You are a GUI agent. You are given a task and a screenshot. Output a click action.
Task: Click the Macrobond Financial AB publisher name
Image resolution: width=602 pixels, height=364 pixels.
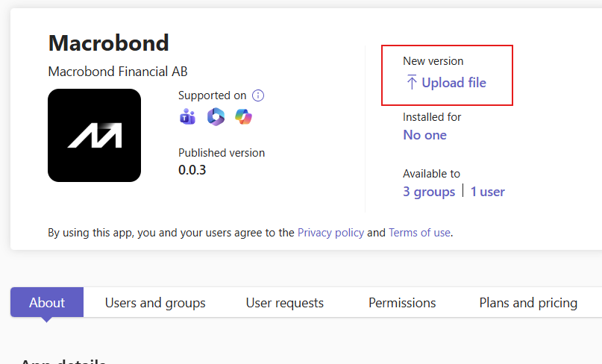(118, 72)
